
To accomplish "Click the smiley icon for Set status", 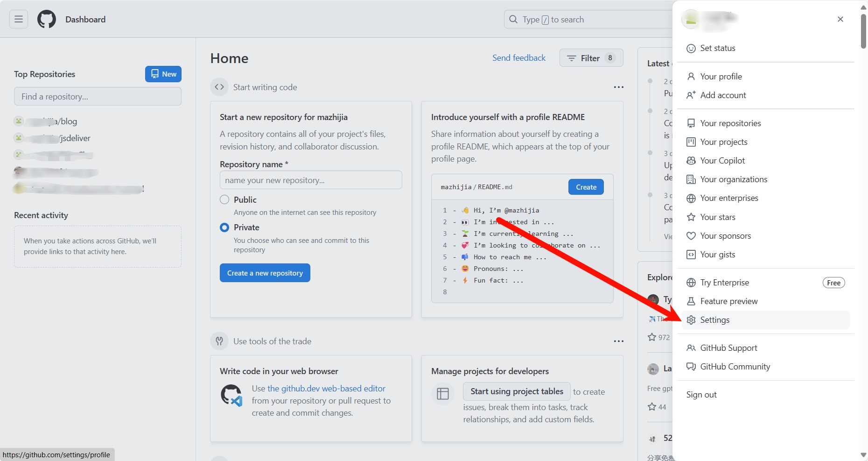I will point(691,48).
